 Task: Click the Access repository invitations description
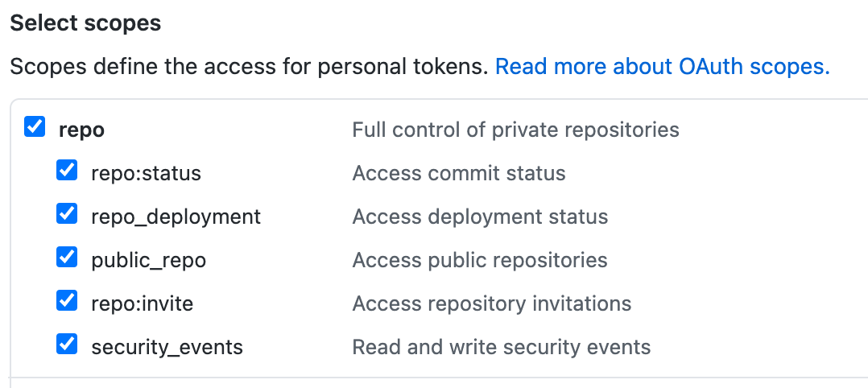click(492, 303)
